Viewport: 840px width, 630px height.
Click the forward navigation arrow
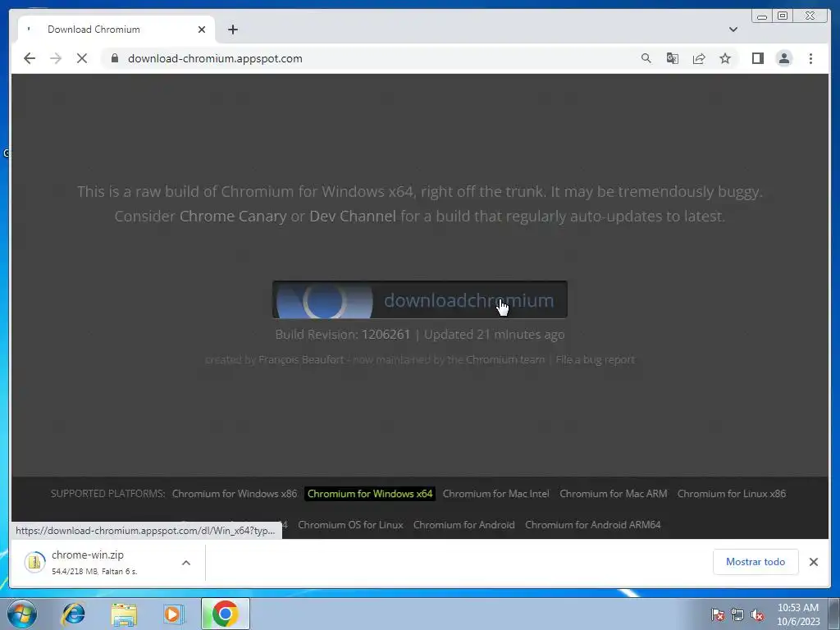tap(56, 58)
